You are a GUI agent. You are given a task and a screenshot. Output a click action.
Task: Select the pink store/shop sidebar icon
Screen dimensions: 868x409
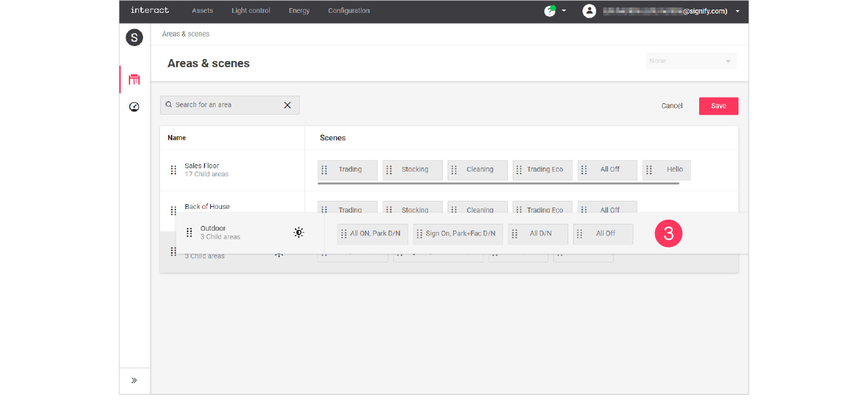click(134, 79)
